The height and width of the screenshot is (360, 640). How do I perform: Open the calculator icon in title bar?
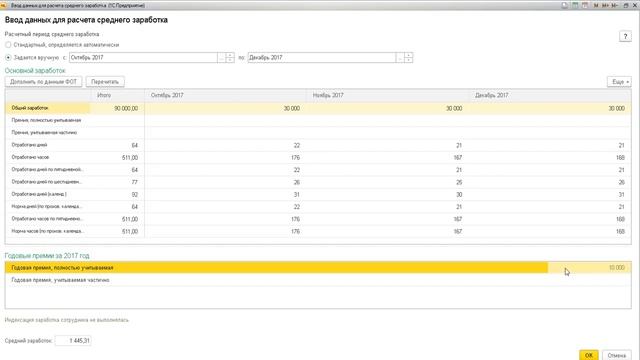point(575,5)
